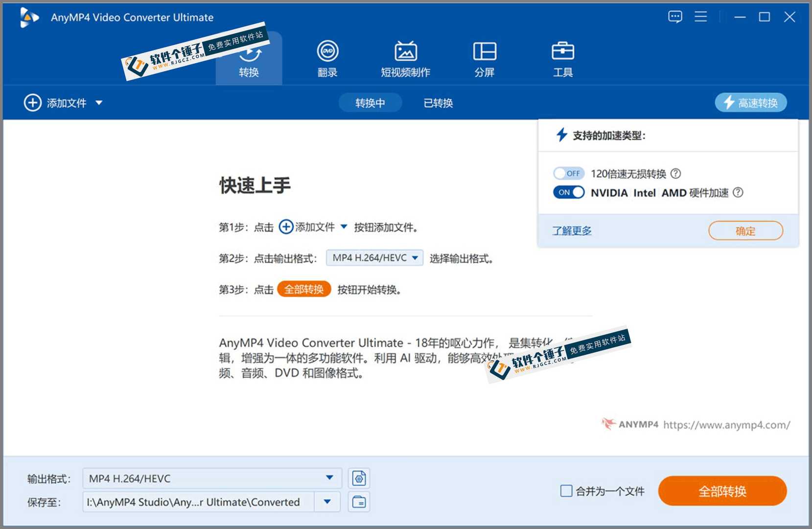
Task: Open the https://www.anymp4.com/ link
Action: 726,425
